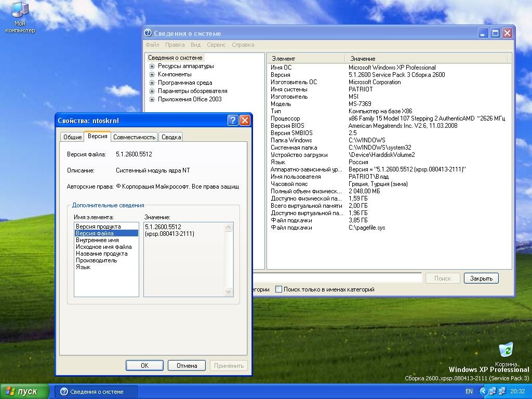This screenshot has width=532, height=399.
Task: Select the 'Имя пользователя' row
Action: tap(389, 177)
